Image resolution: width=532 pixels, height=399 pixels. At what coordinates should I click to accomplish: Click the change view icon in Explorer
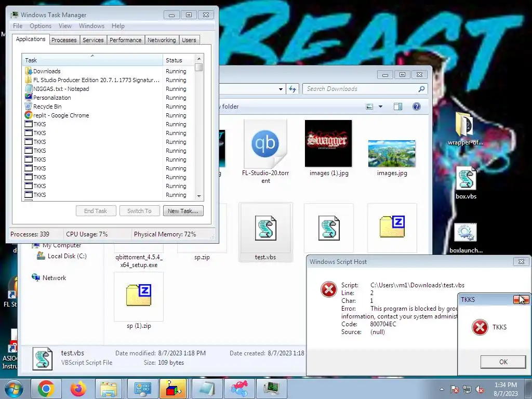369,107
